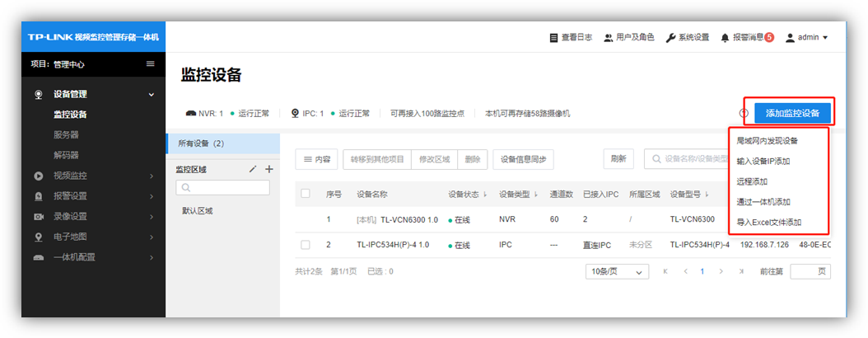Click the 报警消息 bell icon
Image resolution: width=868 pixels, height=338 pixels.
(x=725, y=38)
